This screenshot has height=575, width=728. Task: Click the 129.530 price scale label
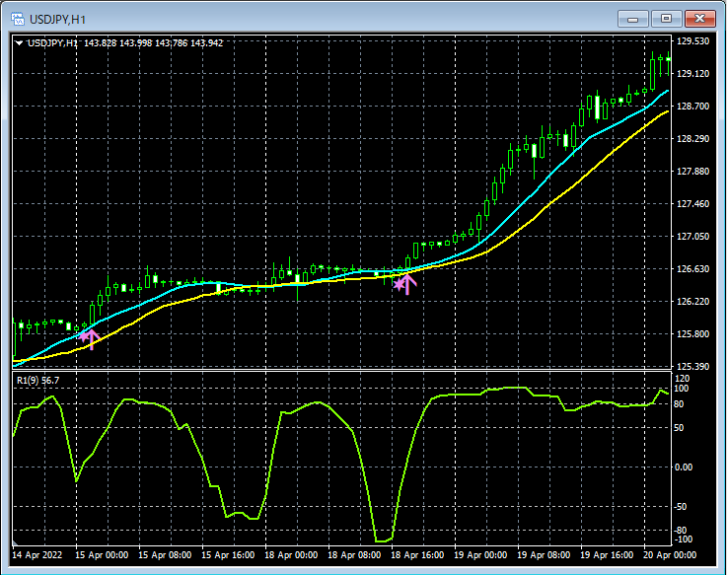click(x=692, y=41)
